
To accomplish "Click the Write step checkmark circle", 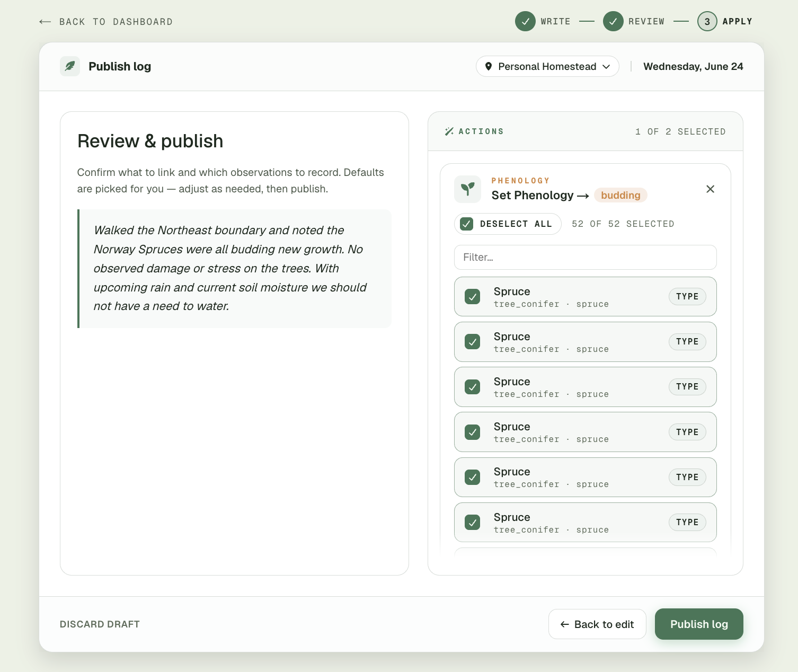I will 525,21.
